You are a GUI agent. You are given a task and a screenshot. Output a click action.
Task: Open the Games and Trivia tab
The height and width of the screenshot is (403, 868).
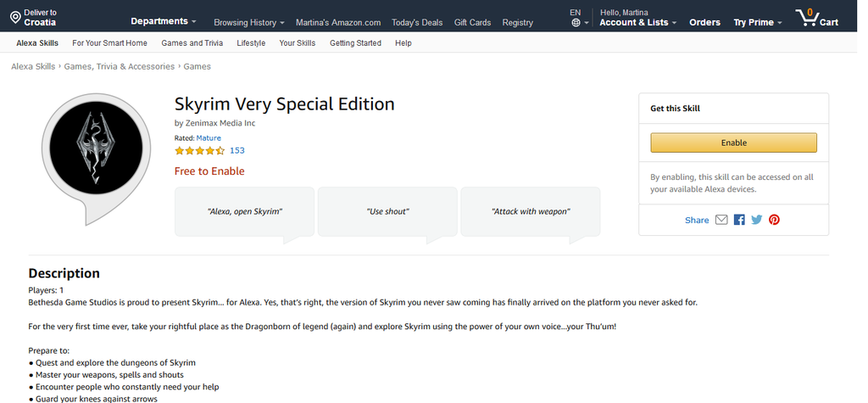[192, 43]
